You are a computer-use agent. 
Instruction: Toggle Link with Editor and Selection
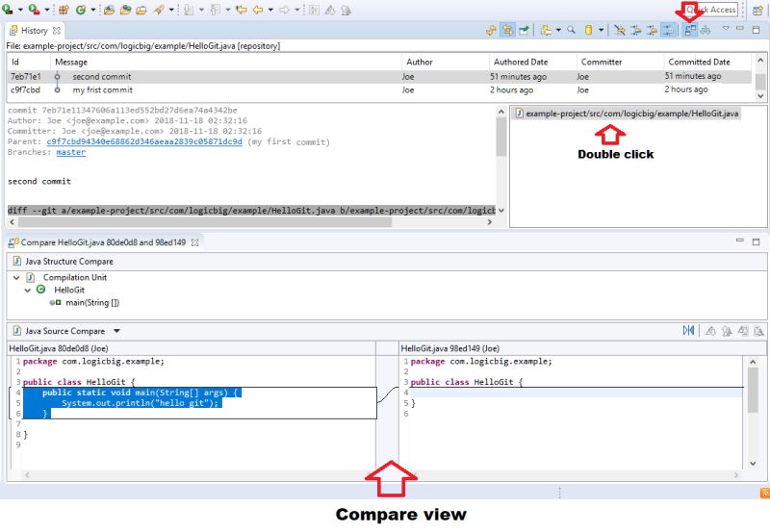(507, 31)
